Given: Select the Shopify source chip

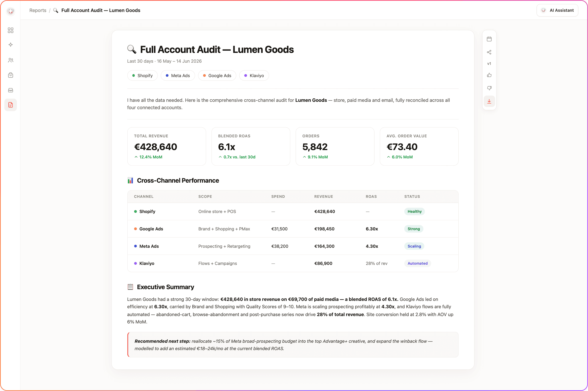Looking at the screenshot, I should [x=142, y=76].
